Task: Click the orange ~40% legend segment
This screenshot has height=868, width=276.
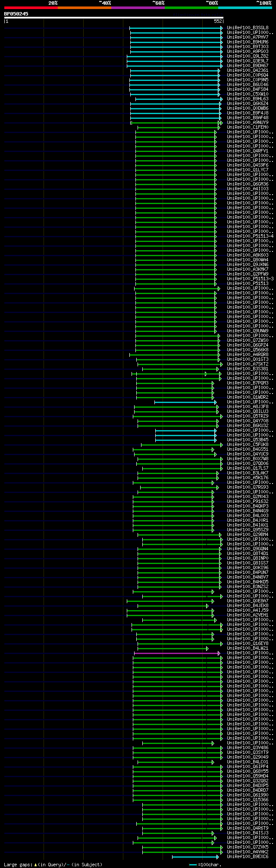Action: 84,8
